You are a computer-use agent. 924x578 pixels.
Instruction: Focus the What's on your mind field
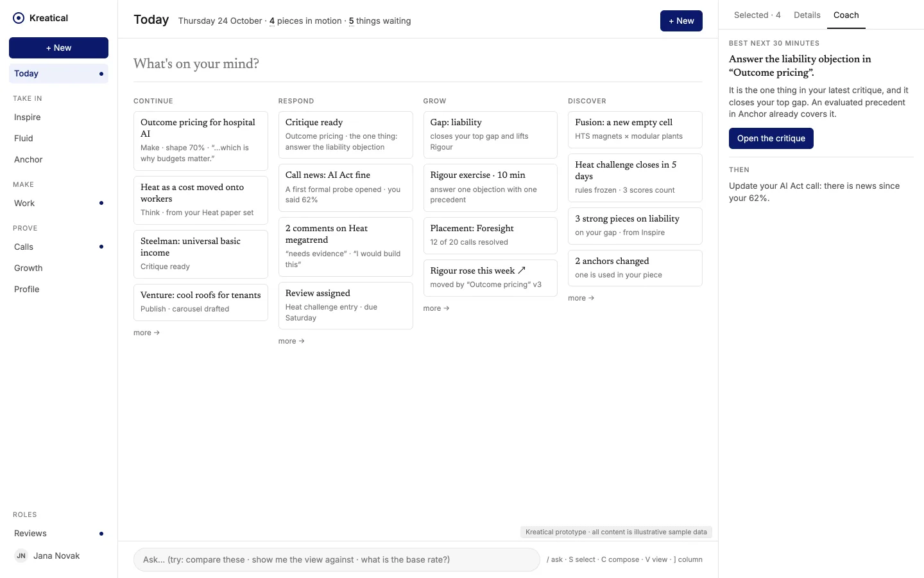[x=418, y=64]
